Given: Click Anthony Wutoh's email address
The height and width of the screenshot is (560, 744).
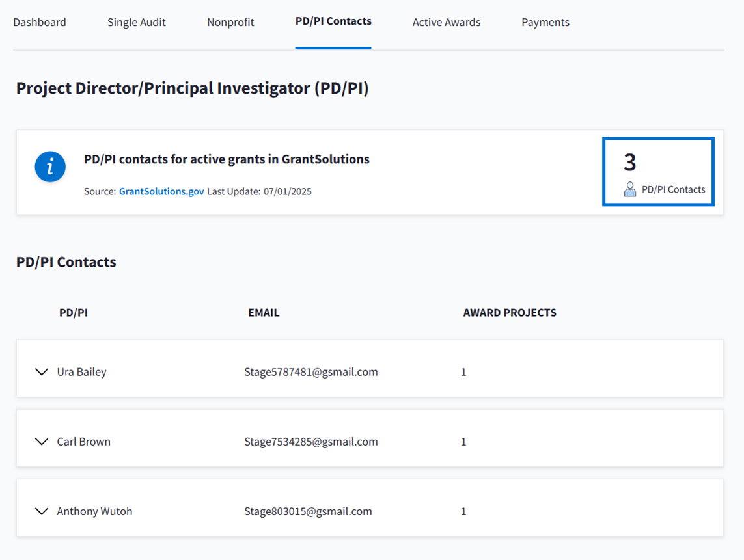Looking at the screenshot, I should click(308, 511).
